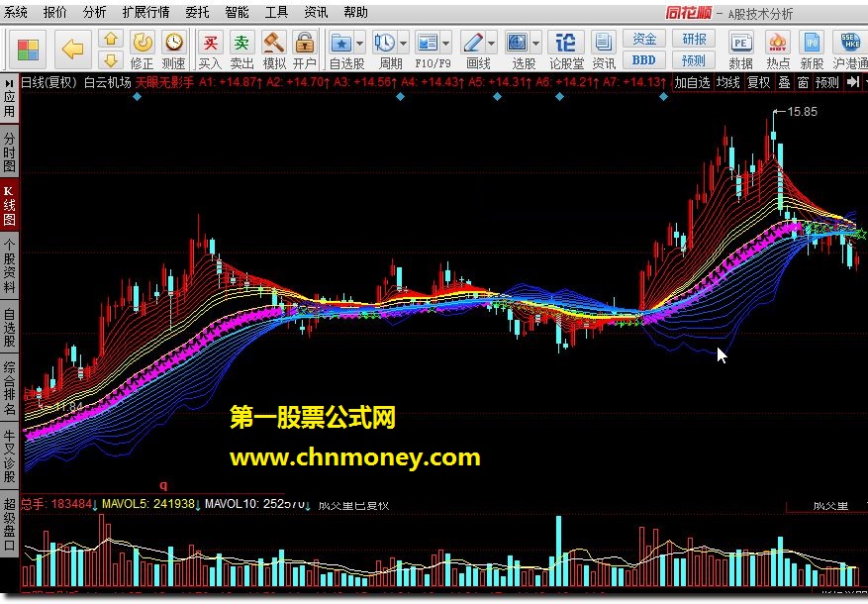Viewport: 868px width, 604px height.
Task: Open the 工具 menu
Action: tap(276, 12)
